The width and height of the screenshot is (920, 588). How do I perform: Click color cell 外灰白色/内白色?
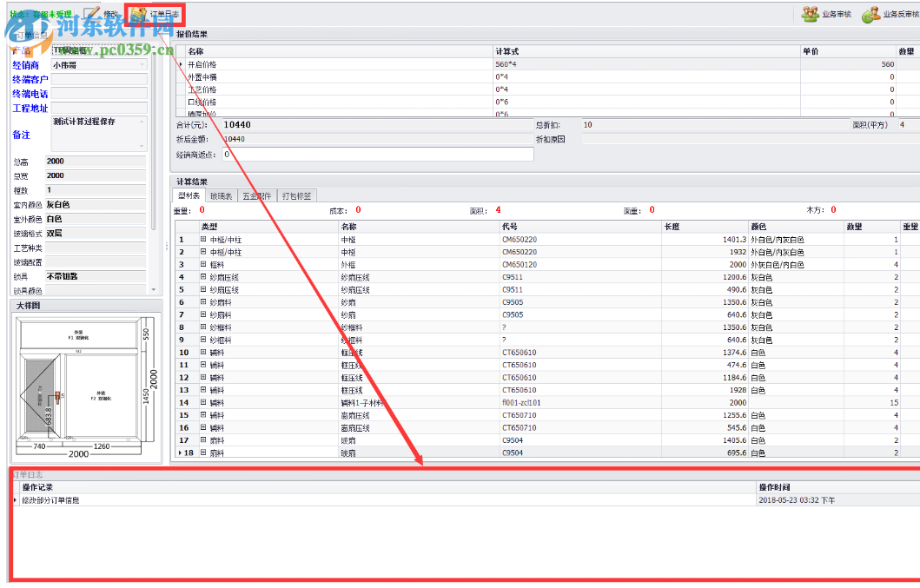pos(796,265)
